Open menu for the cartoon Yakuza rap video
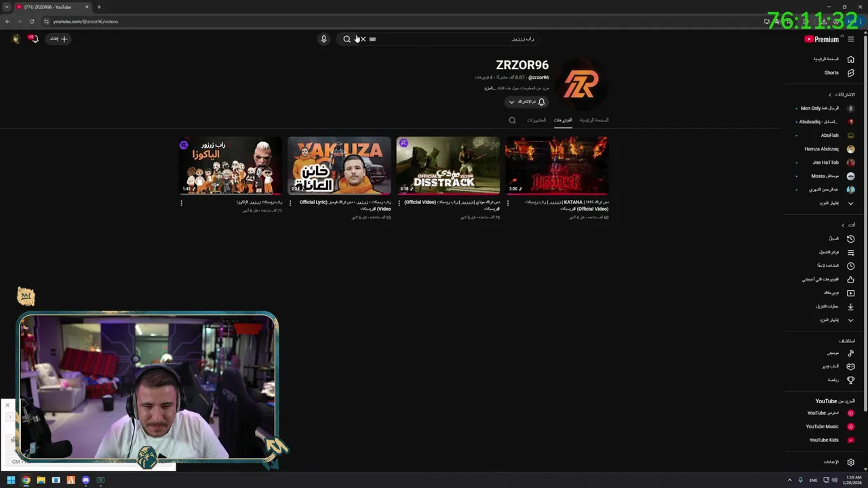 point(181,203)
